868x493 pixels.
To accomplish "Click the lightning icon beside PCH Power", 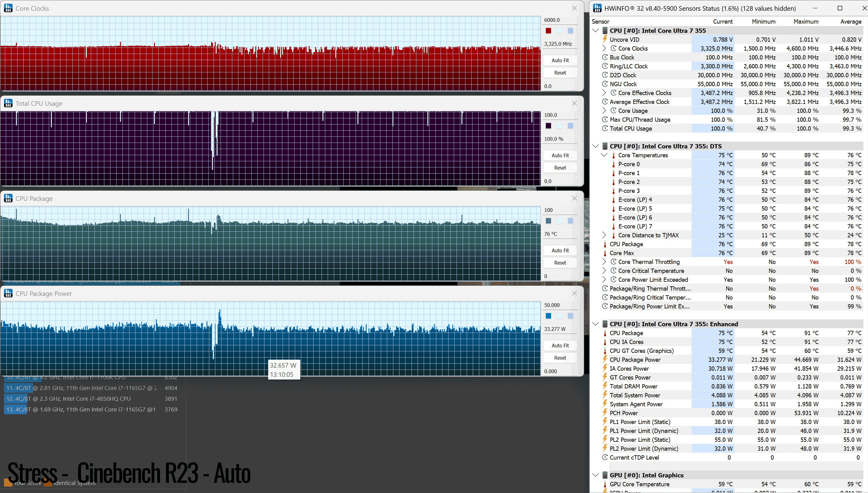I will pos(605,413).
